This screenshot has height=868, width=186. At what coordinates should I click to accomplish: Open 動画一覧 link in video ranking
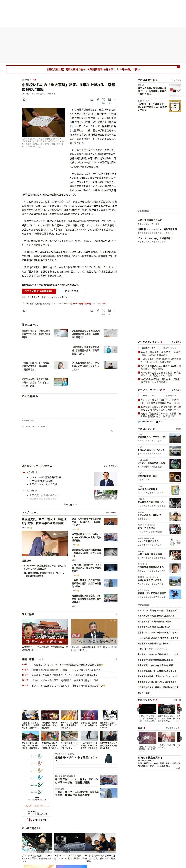pos(177,700)
